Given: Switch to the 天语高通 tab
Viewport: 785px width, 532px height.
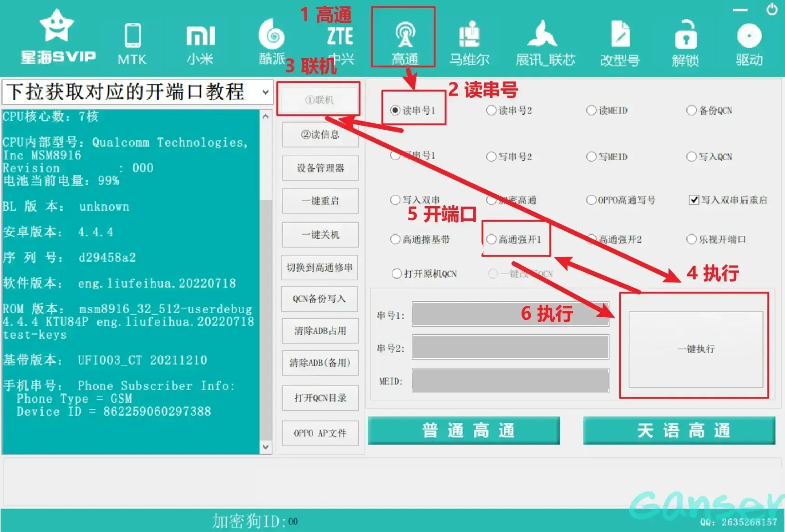Looking at the screenshot, I should coord(679,430).
